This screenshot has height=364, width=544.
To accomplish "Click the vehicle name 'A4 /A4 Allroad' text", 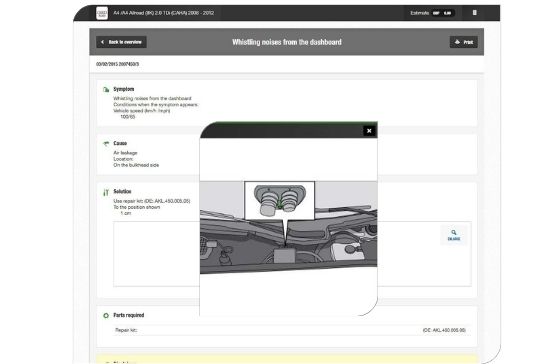I will (x=164, y=13).
